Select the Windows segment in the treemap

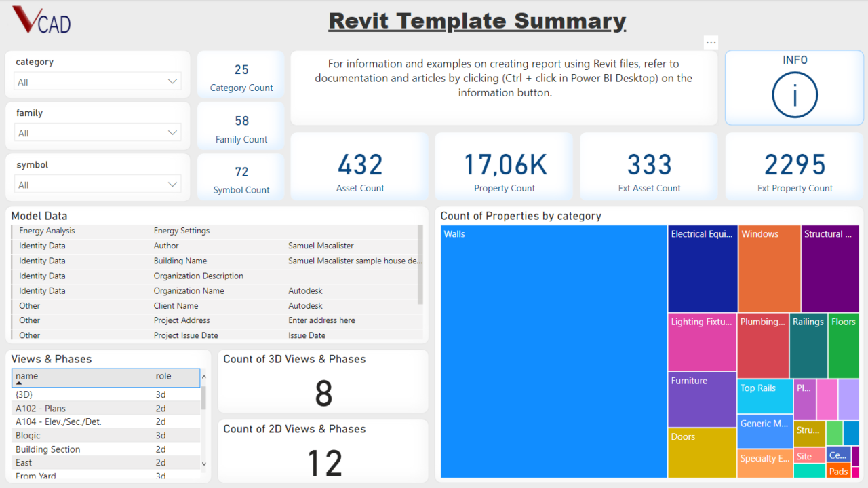(x=770, y=268)
